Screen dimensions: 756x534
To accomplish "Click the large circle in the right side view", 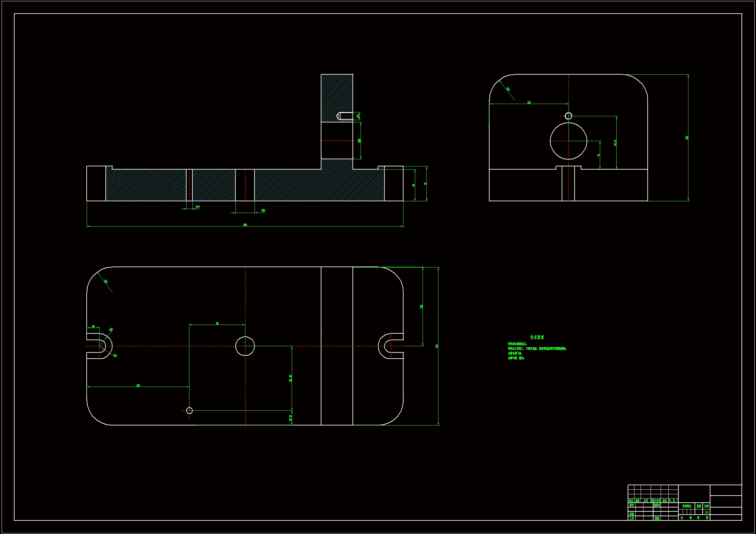I will pyautogui.click(x=568, y=141).
